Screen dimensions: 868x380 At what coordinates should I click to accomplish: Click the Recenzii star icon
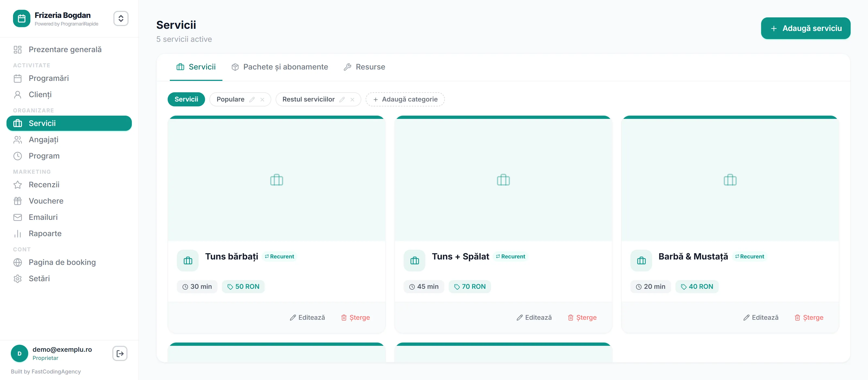(18, 185)
